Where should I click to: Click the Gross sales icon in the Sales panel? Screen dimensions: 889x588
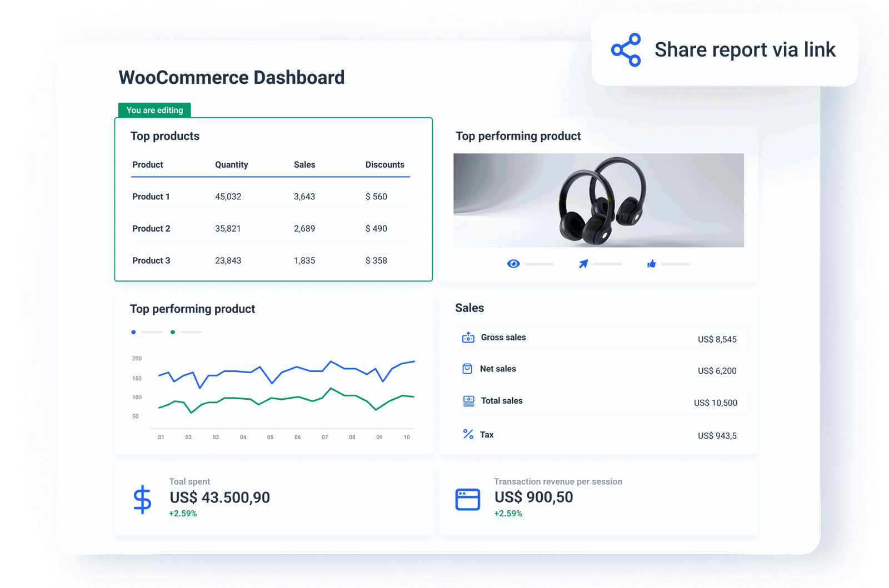coord(467,337)
